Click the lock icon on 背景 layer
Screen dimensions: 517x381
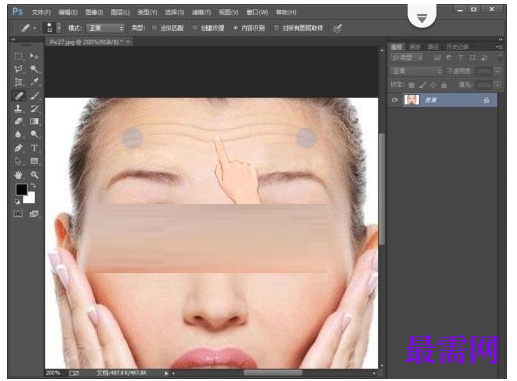pos(486,100)
